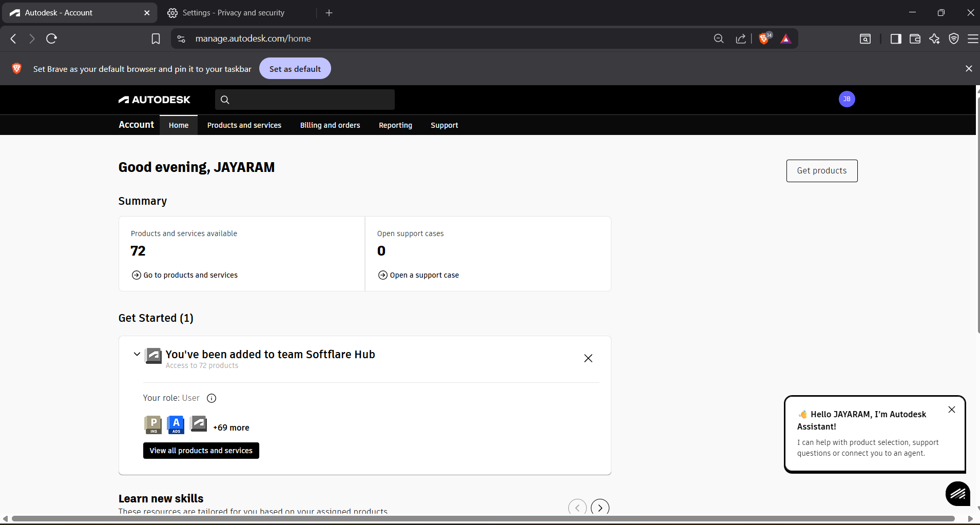This screenshot has height=525, width=980.
Task: Open Brave Rewards triangle icon
Action: 786,38
